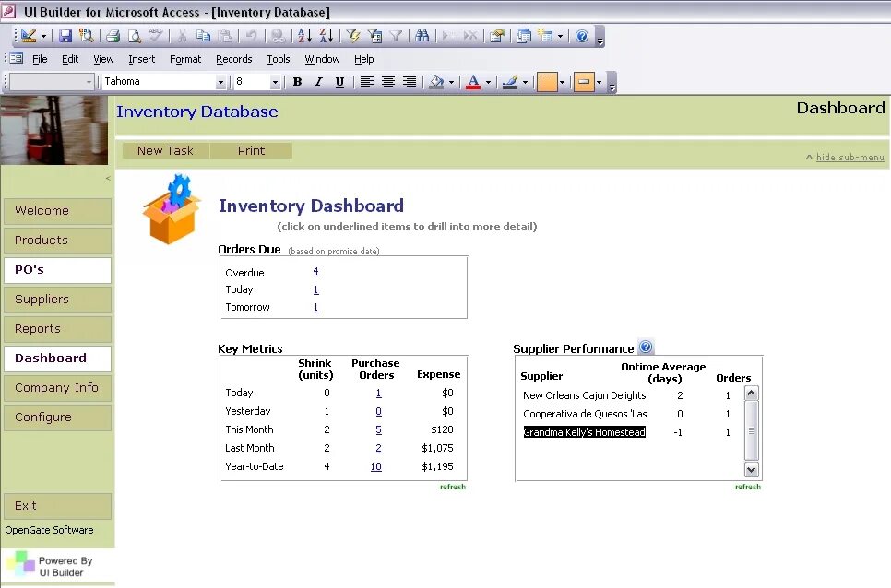
Task: Open the Suppliers sidebar button
Action: [x=57, y=300]
